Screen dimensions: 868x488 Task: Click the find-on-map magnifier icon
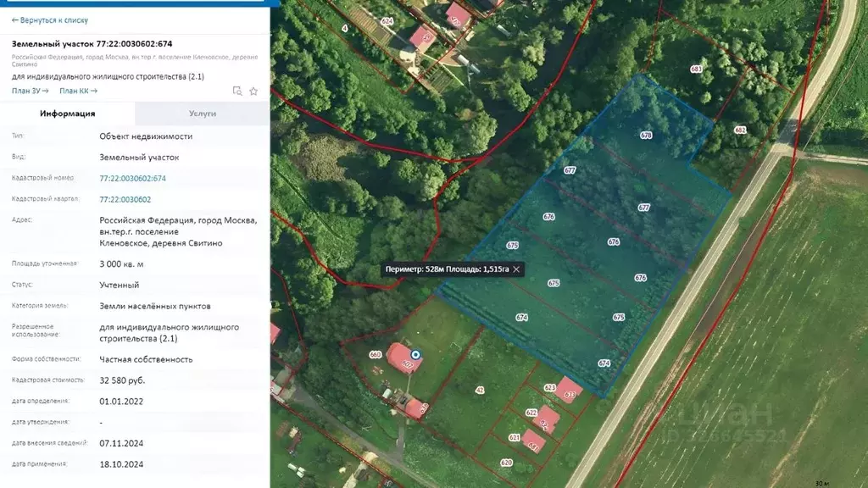click(237, 91)
